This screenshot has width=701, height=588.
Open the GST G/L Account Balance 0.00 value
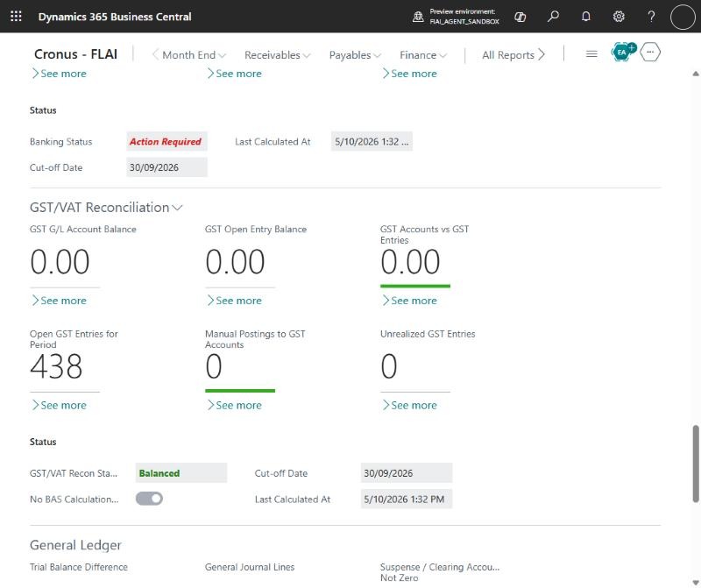60,262
